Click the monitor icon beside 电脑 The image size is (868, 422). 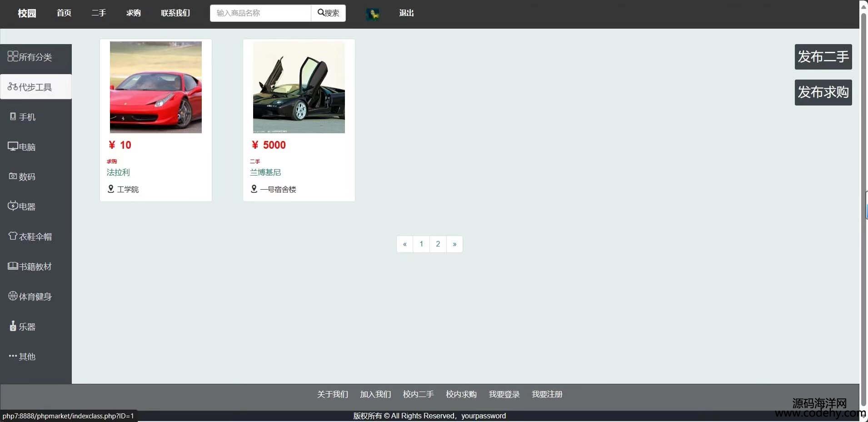[13, 146]
